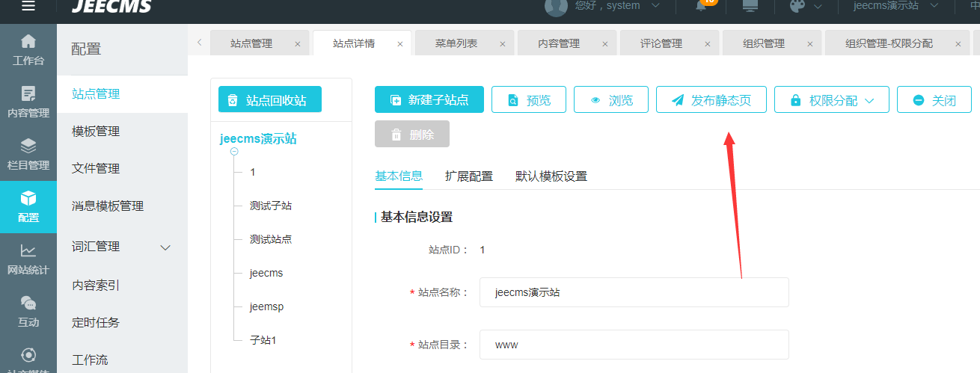
Task: Close the 站点详情 tab
Action: [400, 44]
